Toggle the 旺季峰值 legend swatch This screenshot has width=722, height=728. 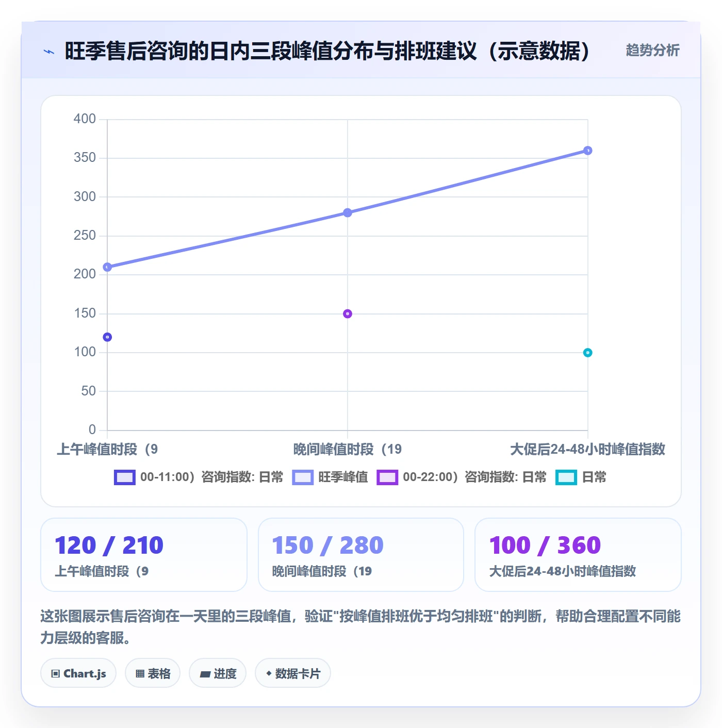303,477
